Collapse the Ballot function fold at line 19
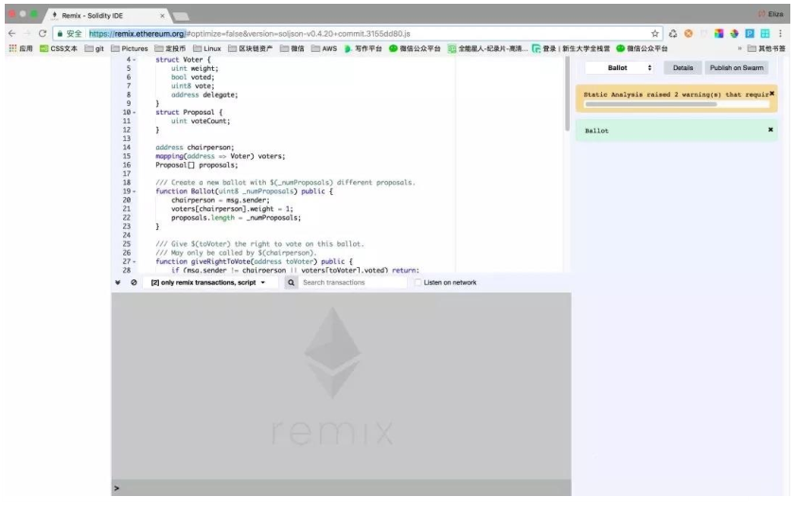The height and width of the screenshot is (532, 796). (134, 191)
